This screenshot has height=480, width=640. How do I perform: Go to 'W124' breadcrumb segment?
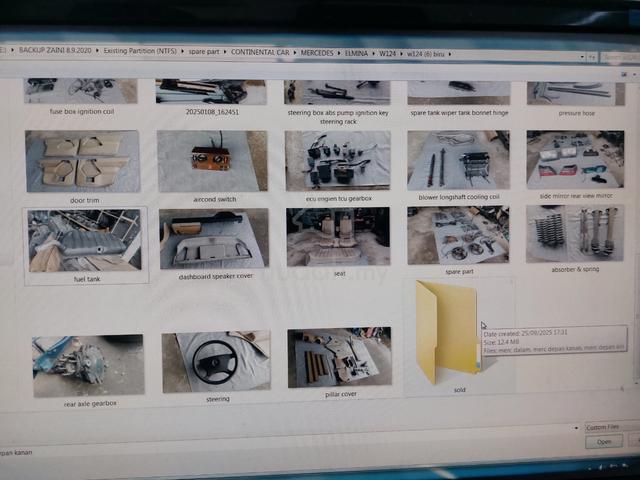click(x=387, y=53)
